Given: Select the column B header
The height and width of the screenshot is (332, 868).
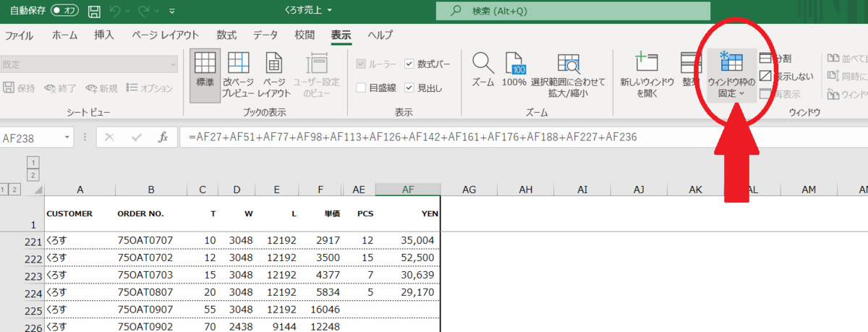Looking at the screenshot, I should click(151, 190).
